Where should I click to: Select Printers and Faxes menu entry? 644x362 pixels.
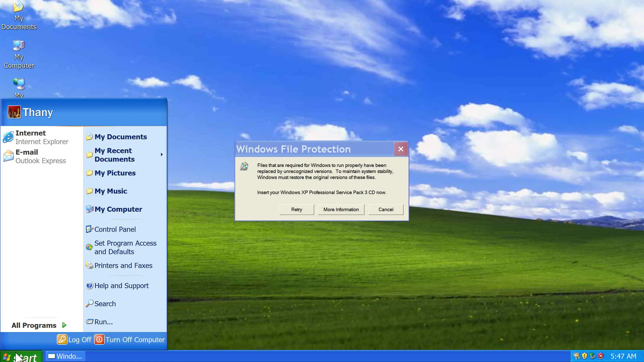[x=123, y=265]
